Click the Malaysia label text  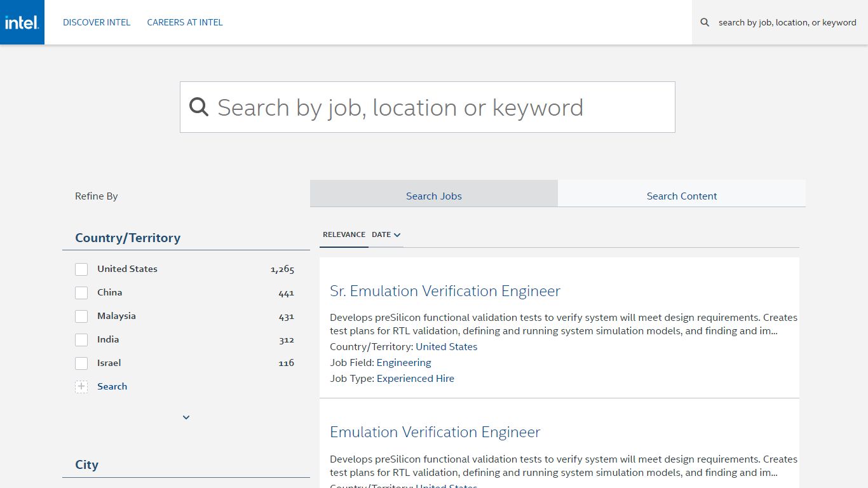[x=116, y=316]
